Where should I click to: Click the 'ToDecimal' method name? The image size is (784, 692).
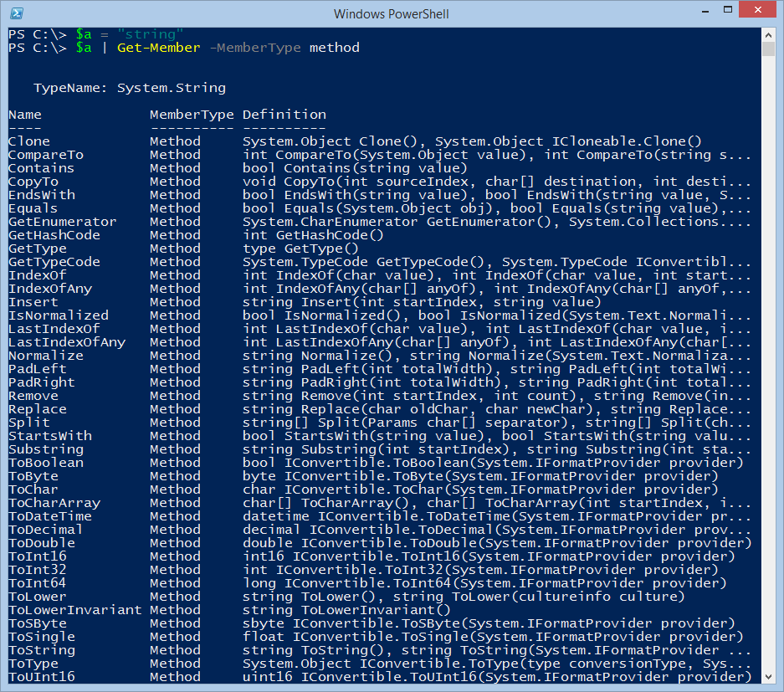pyautogui.click(x=46, y=530)
